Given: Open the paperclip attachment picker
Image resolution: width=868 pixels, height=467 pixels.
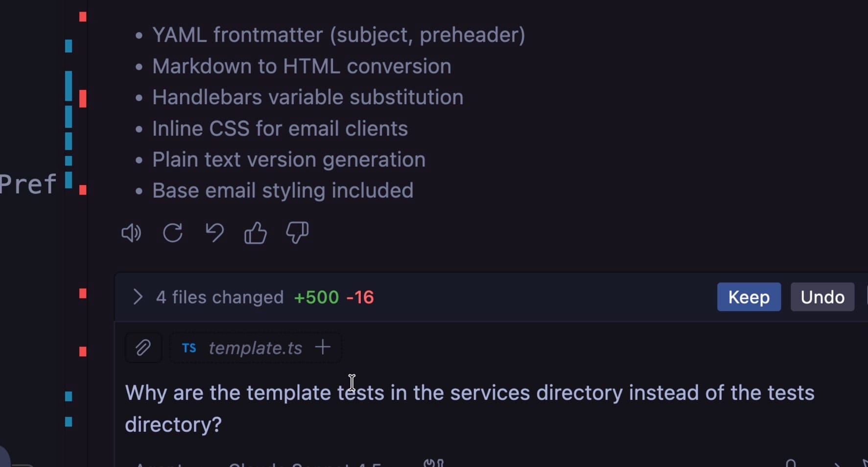Looking at the screenshot, I should (x=143, y=348).
